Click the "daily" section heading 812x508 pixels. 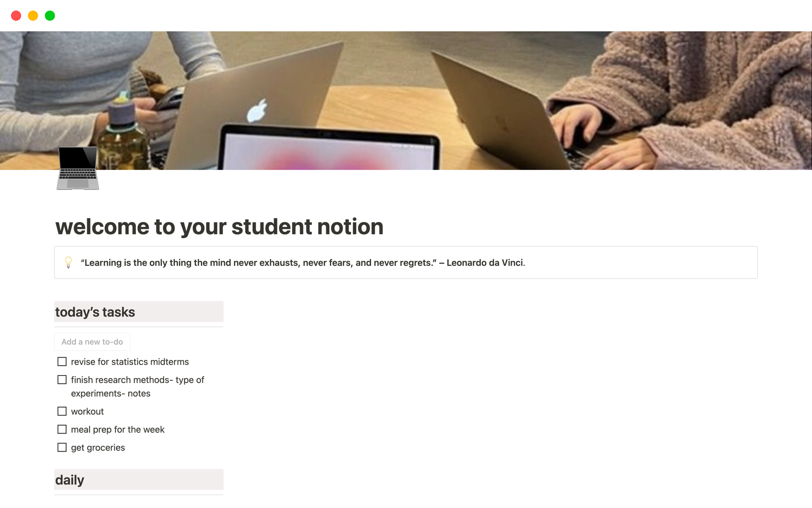(70, 480)
